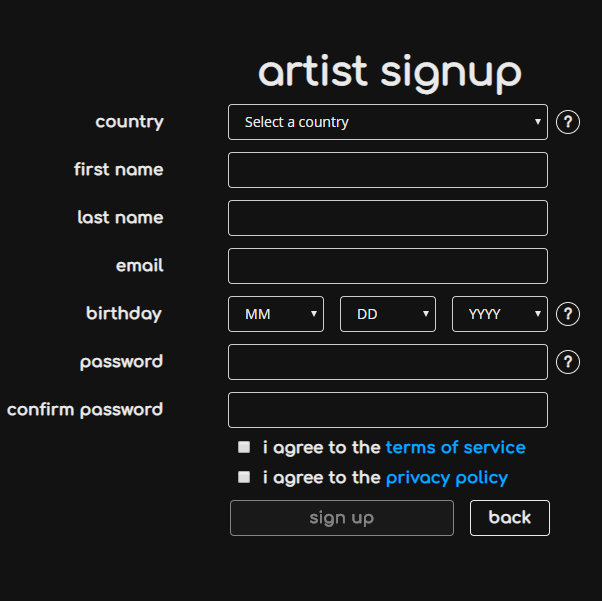Open the DD birthday day dropdown
The image size is (602, 601).
pos(388,314)
